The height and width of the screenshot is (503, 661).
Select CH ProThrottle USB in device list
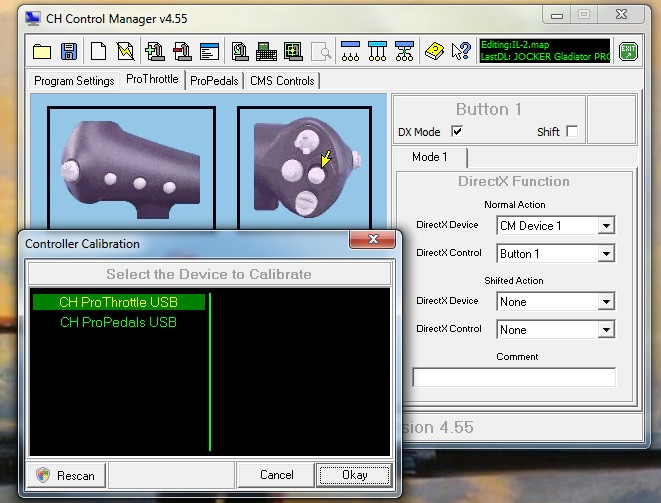pos(119,302)
